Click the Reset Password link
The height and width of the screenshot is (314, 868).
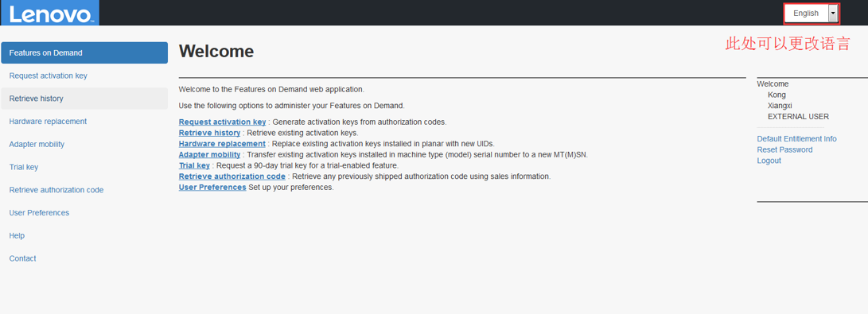click(x=784, y=149)
